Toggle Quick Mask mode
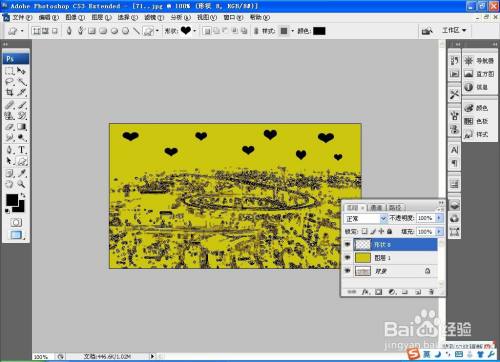 [16, 222]
